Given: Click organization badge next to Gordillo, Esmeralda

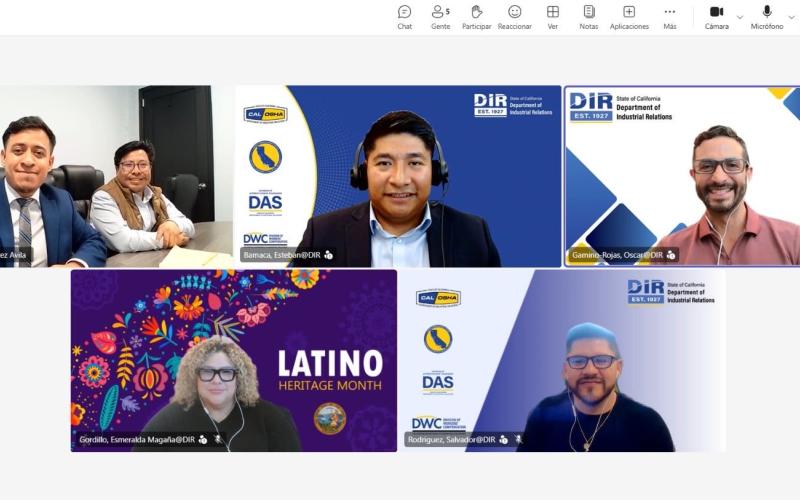Looking at the screenshot, I should click(203, 439).
